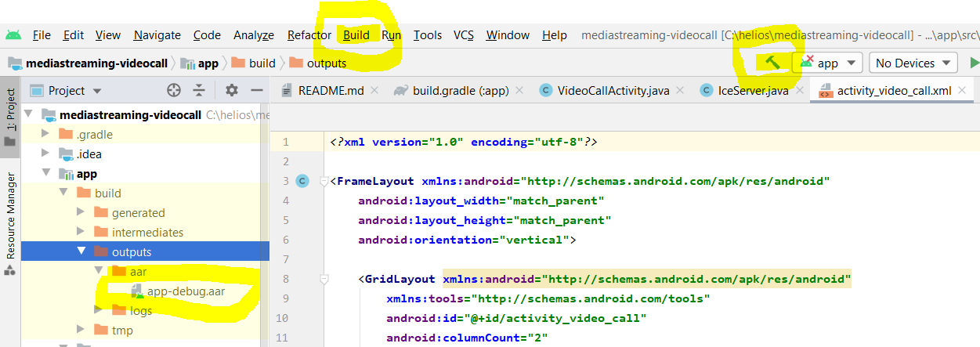The width and height of the screenshot is (980, 347).
Task: Close the README.md tab
Action: [375, 91]
